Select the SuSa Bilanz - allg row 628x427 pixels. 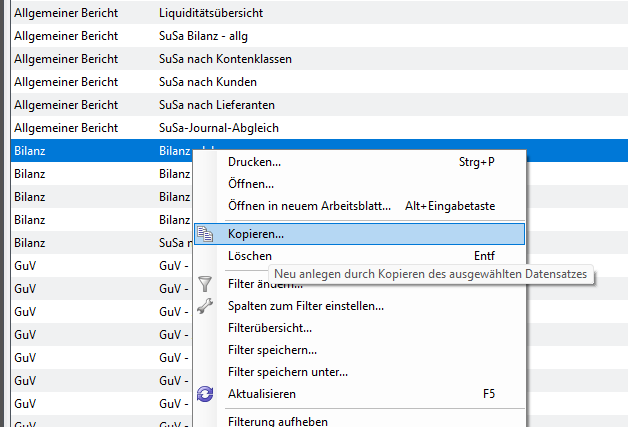pos(205,36)
